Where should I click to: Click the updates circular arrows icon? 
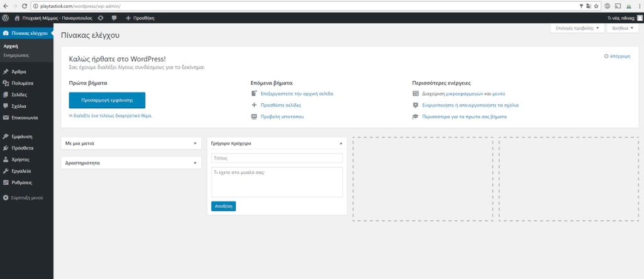coord(101,18)
